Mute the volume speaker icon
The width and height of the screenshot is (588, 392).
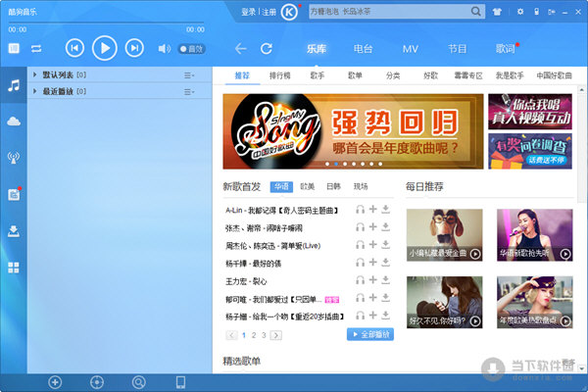click(x=164, y=49)
